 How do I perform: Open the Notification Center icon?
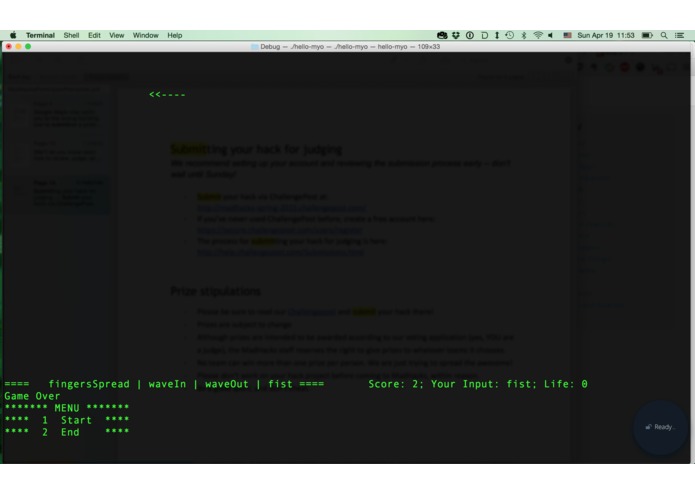(x=679, y=35)
